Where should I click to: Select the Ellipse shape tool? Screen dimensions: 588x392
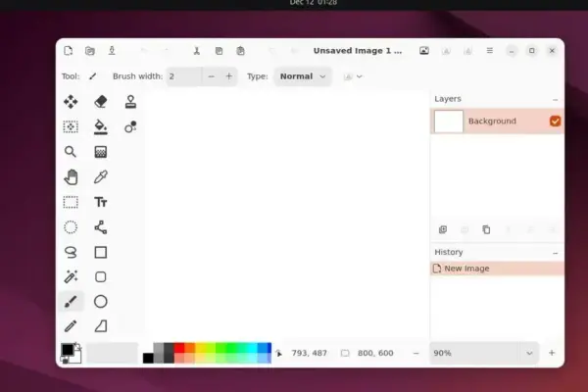pos(101,302)
